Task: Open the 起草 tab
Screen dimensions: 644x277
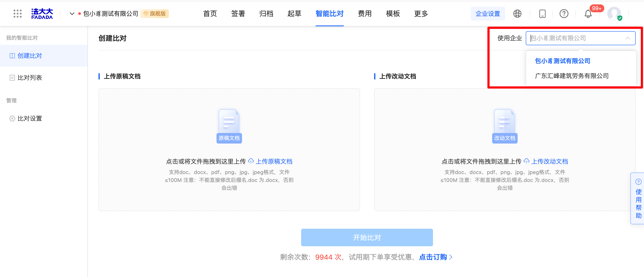Action: pyautogui.click(x=294, y=13)
